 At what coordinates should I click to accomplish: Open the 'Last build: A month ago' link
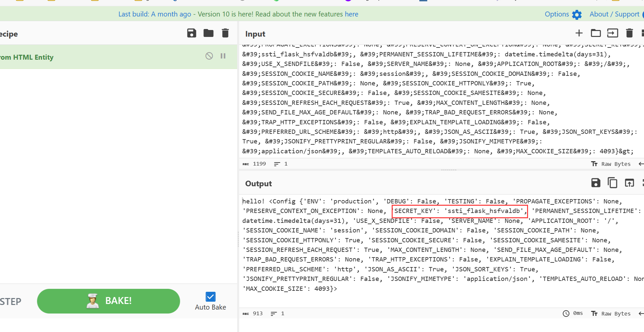154,14
